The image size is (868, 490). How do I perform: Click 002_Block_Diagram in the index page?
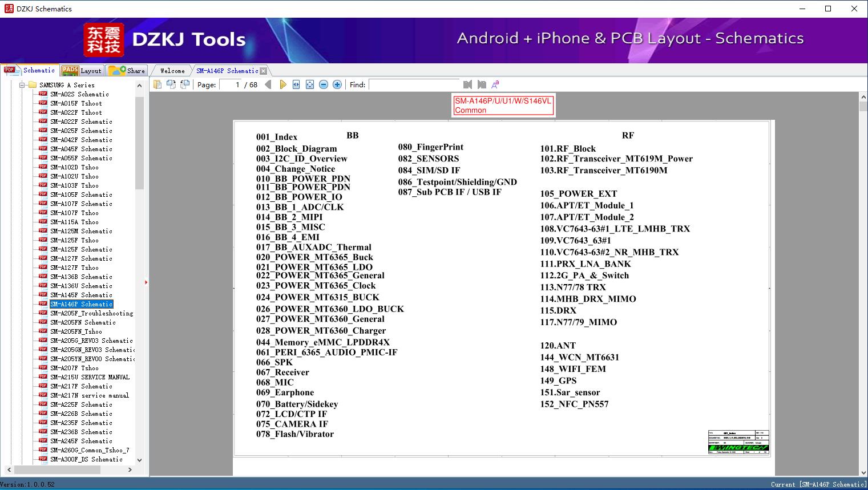coord(296,149)
